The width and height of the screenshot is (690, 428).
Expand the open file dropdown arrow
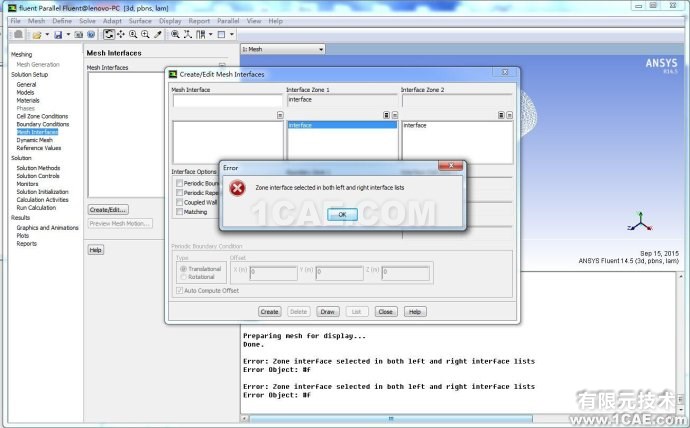(47, 34)
